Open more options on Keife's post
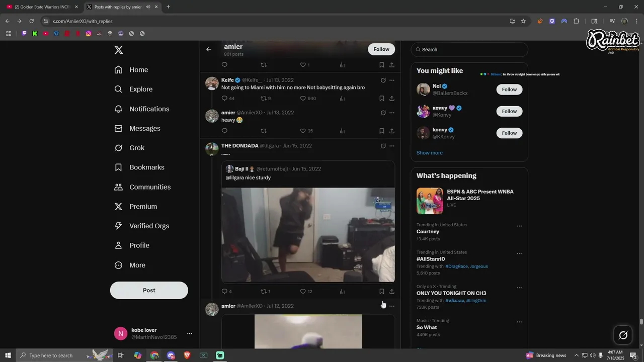The image size is (644, 362). pos(392,80)
